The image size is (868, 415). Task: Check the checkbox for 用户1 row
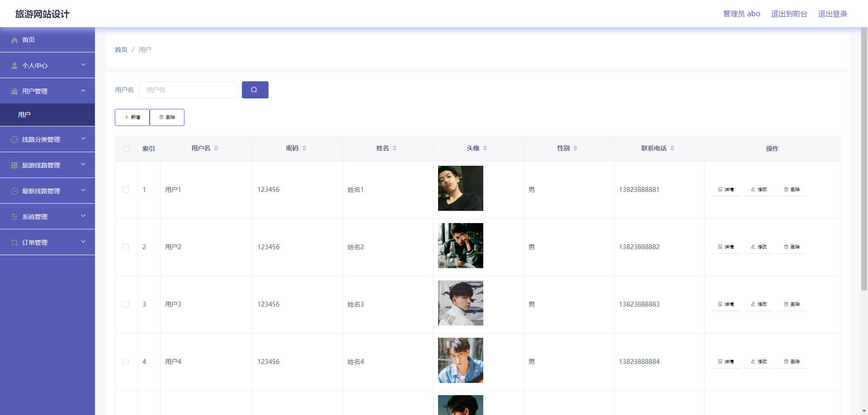(x=126, y=190)
